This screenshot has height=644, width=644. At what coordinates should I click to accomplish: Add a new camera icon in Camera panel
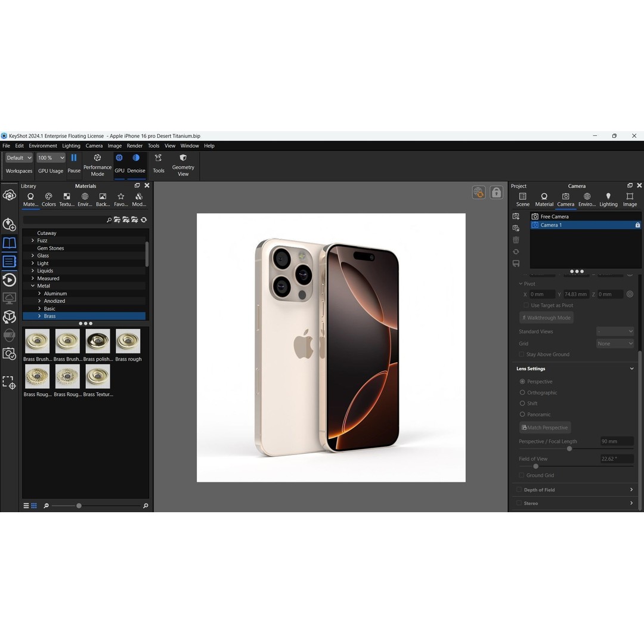pyautogui.click(x=516, y=216)
